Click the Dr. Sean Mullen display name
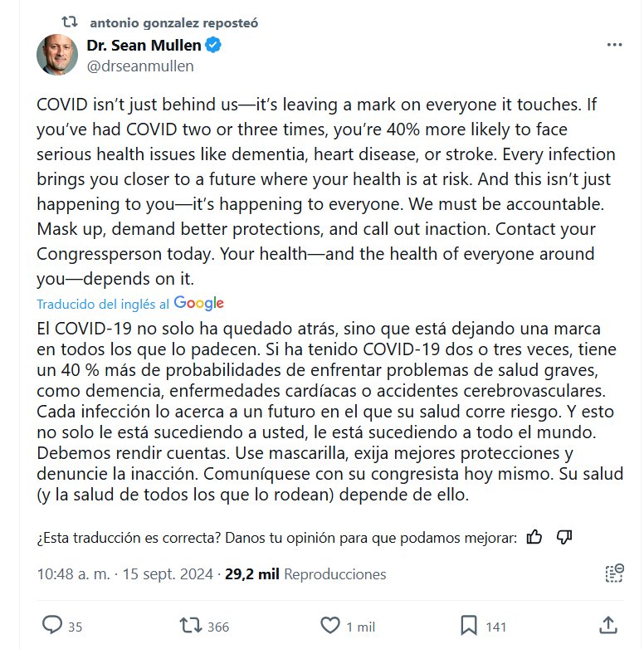Image resolution: width=644 pixels, height=649 pixels. tap(144, 45)
